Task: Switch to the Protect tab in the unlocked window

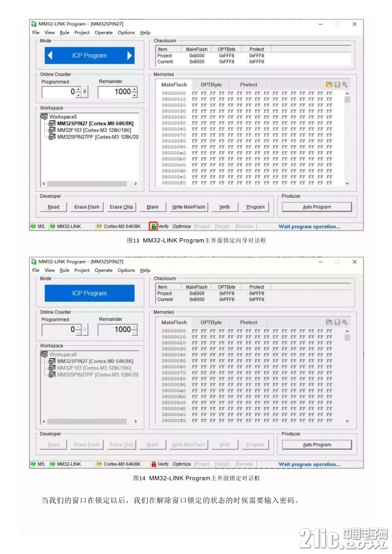Action: (x=248, y=84)
